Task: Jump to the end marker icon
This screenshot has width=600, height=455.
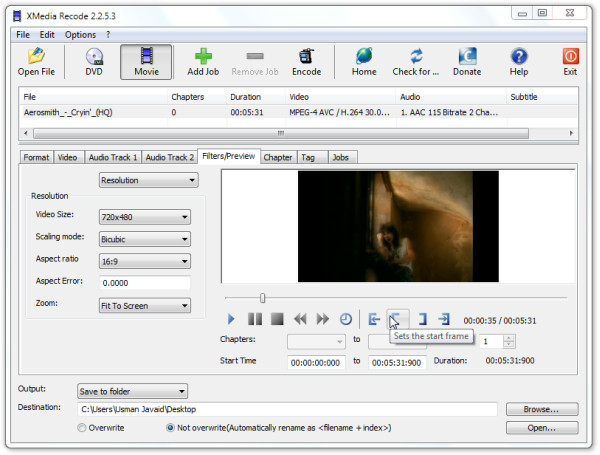Action: coord(444,319)
